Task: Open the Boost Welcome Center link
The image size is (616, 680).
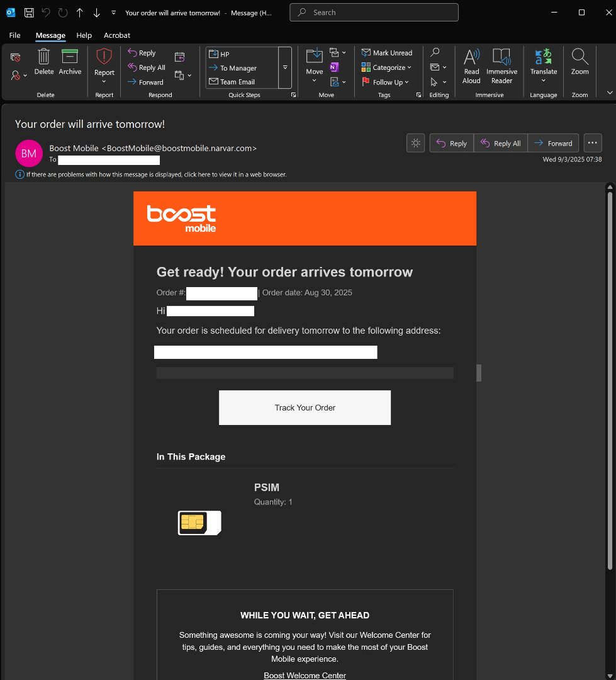Action: [x=305, y=675]
